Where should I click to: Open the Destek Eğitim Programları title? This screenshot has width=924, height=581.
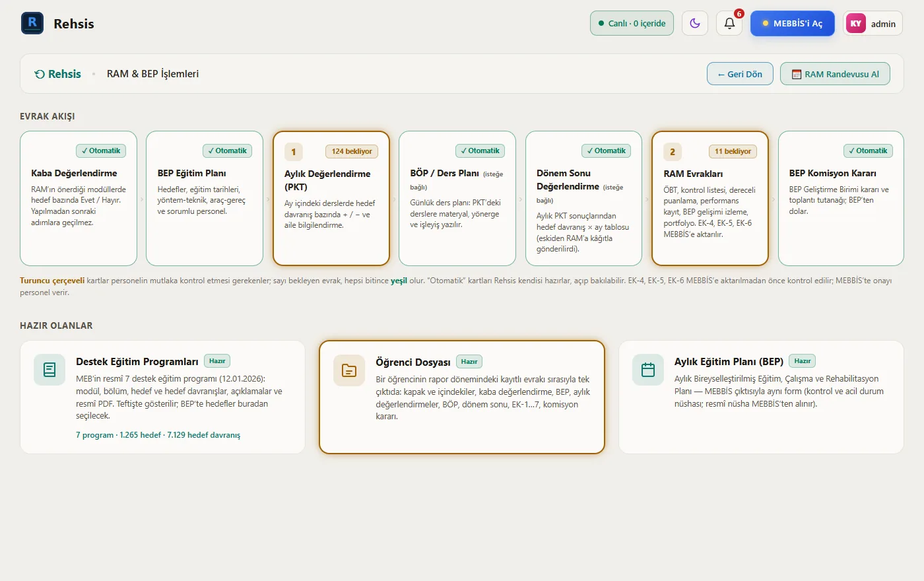coord(137,361)
